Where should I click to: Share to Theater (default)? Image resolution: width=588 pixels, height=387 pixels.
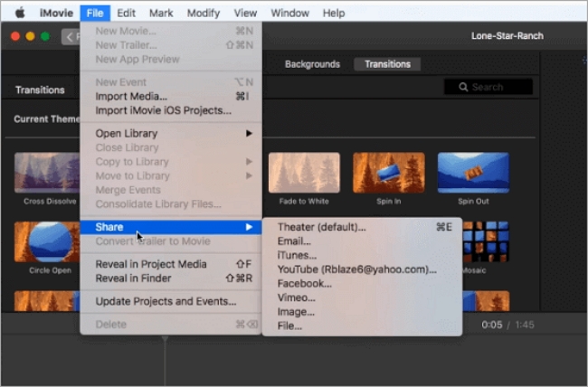click(322, 227)
